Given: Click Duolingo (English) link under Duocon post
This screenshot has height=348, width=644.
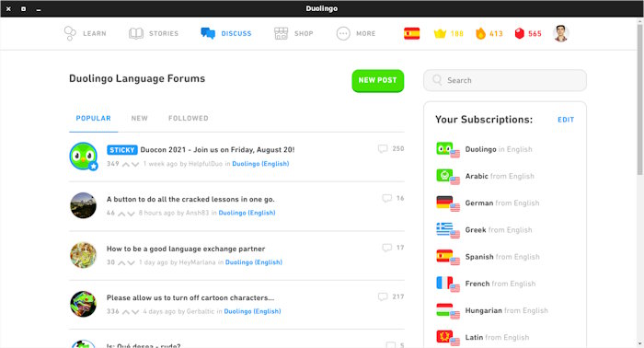Looking at the screenshot, I should (260, 164).
